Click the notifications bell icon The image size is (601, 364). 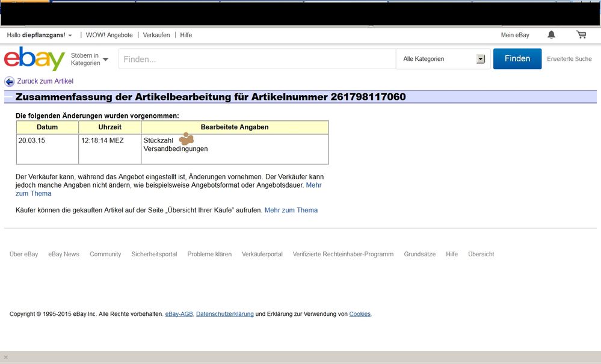[x=551, y=35]
